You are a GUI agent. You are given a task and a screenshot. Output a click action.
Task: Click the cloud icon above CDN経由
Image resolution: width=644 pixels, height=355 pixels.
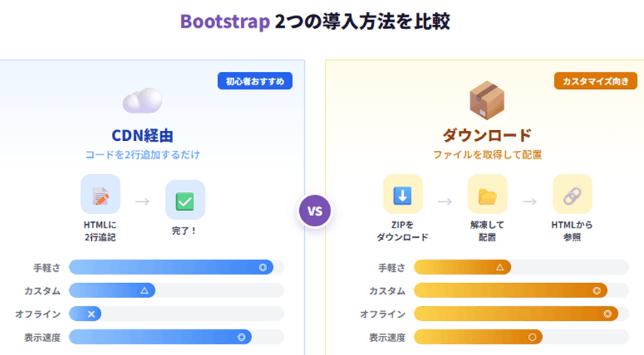(x=142, y=101)
